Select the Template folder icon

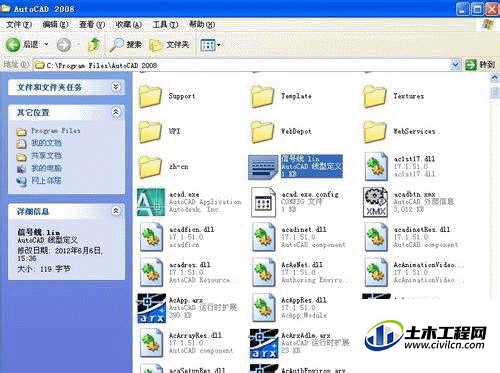click(263, 96)
